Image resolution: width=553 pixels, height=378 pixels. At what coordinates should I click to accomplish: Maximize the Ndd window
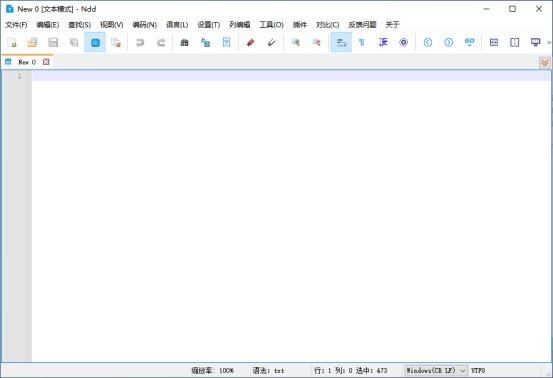click(512, 9)
